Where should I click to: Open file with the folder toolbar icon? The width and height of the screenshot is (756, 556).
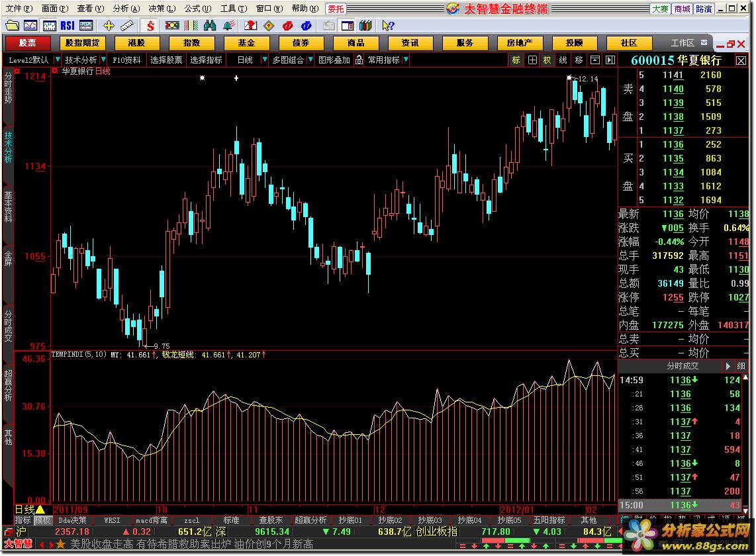coord(12,26)
